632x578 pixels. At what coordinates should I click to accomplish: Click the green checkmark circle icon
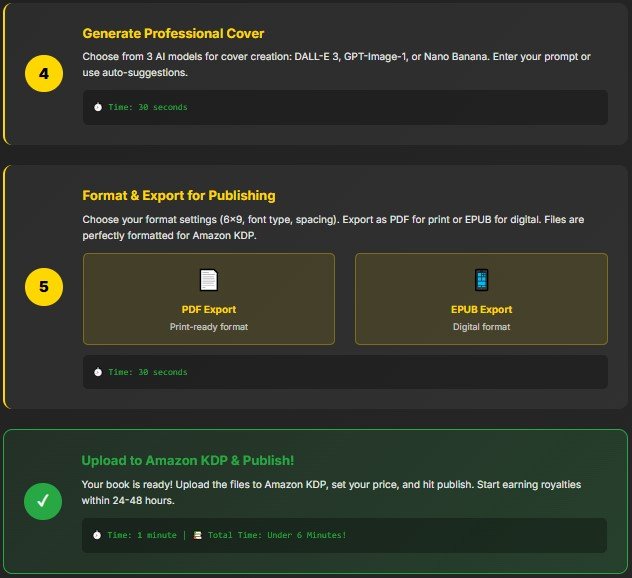coord(43,502)
